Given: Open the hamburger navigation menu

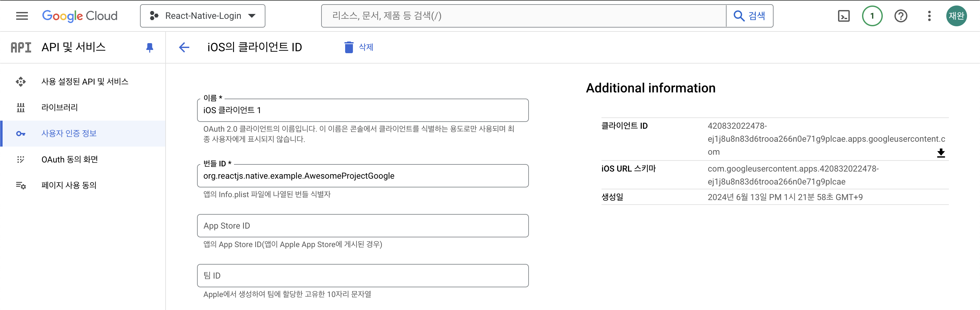Looking at the screenshot, I should click(22, 16).
